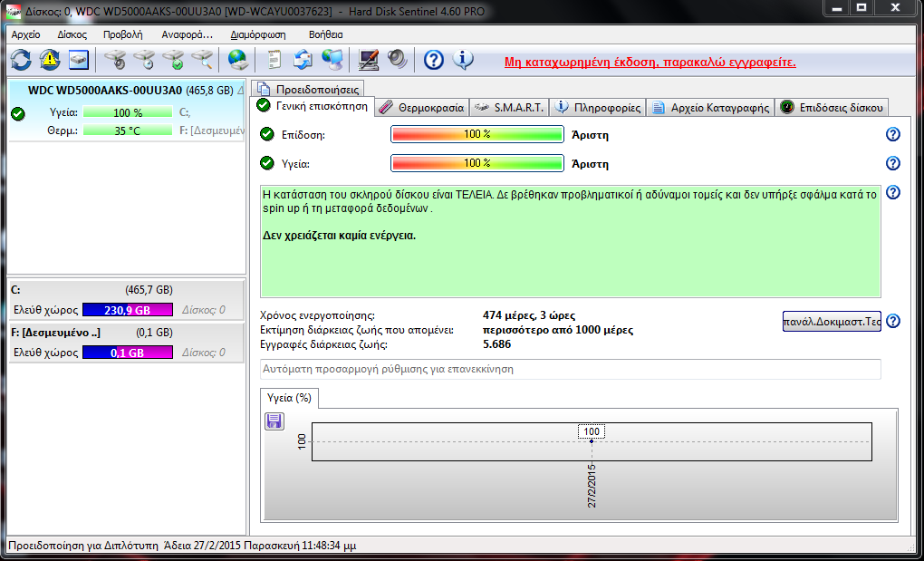Image resolution: width=924 pixels, height=561 pixels.
Task: Click the refresh arrows toolbar icon
Action: coord(21,59)
